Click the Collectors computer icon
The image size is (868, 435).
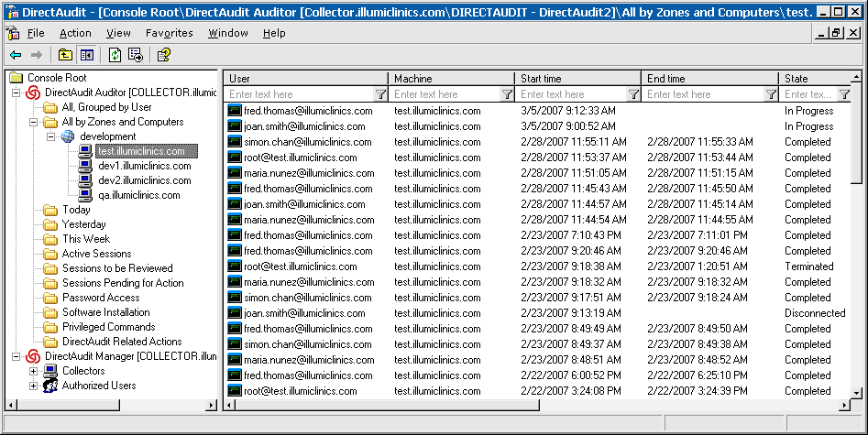pyautogui.click(x=50, y=371)
